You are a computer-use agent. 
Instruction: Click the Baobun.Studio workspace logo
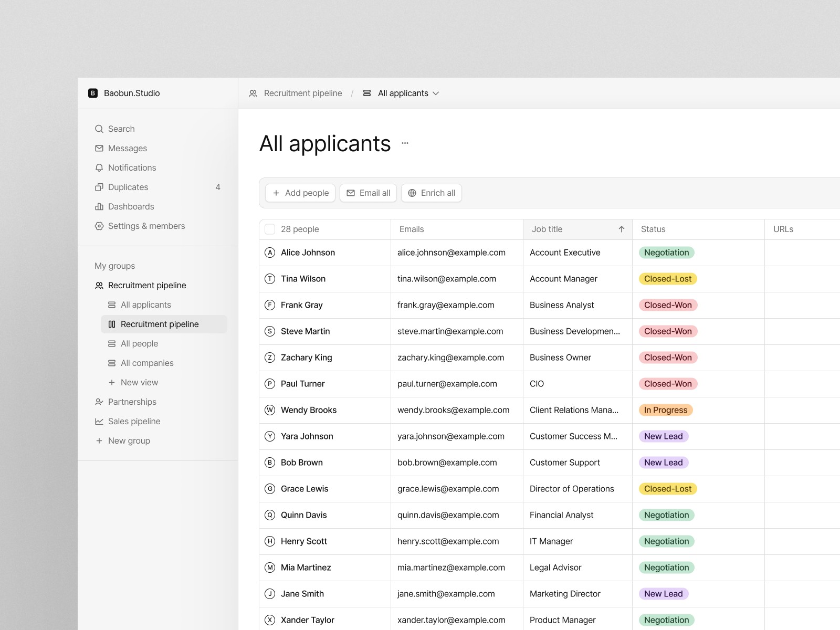click(93, 93)
